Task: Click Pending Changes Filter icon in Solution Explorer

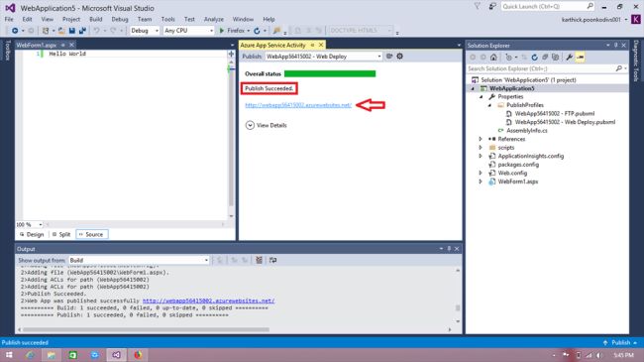Action: tap(509, 58)
